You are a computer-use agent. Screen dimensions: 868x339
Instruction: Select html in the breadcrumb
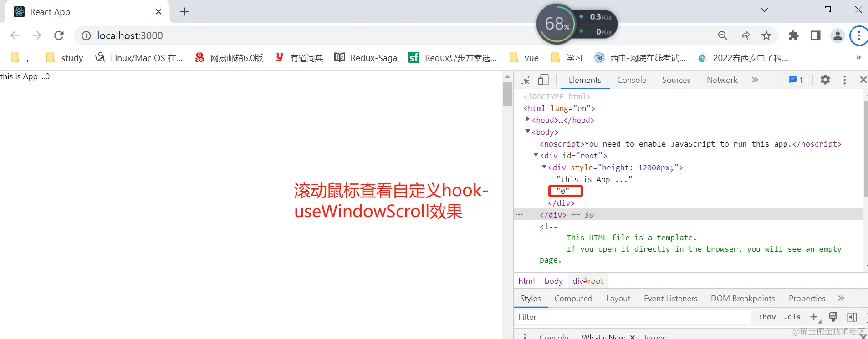(x=526, y=281)
